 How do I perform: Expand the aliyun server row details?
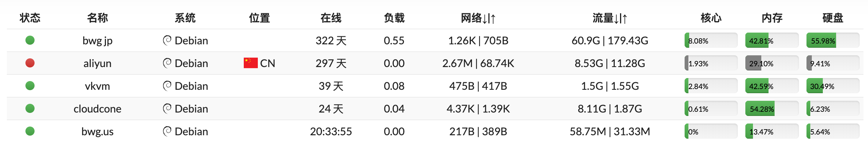tap(435, 63)
